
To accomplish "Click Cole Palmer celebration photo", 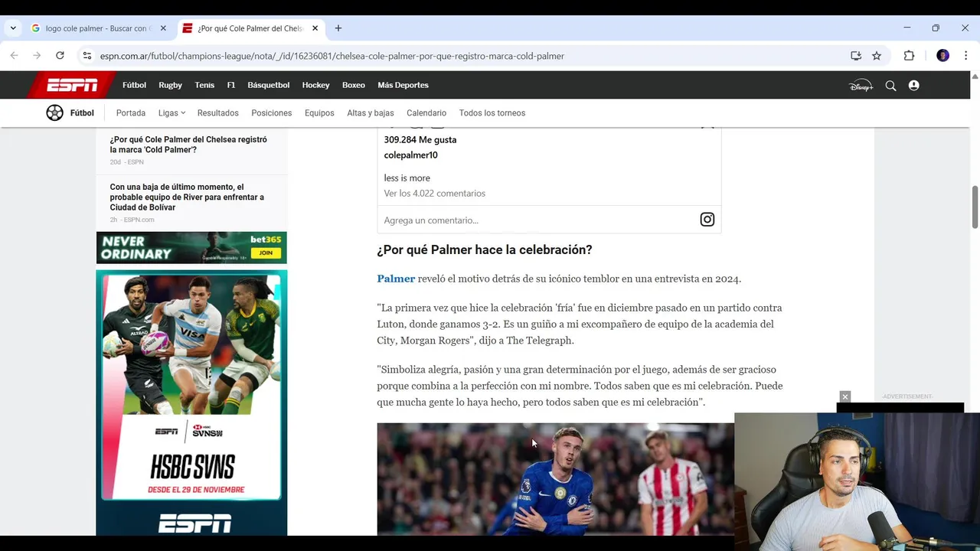I will (x=555, y=479).
